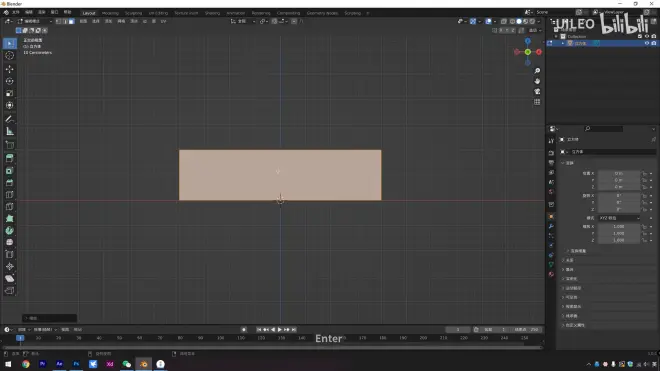Image resolution: width=660 pixels, height=371 pixels.
Task: Open the Modifiers wrench properties tab
Action: point(551,226)
